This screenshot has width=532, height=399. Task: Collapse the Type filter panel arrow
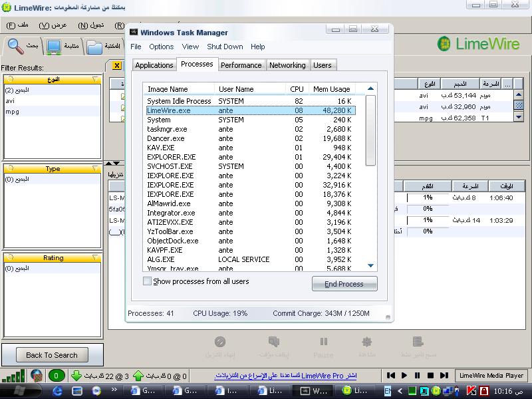(x=95, y=169)
